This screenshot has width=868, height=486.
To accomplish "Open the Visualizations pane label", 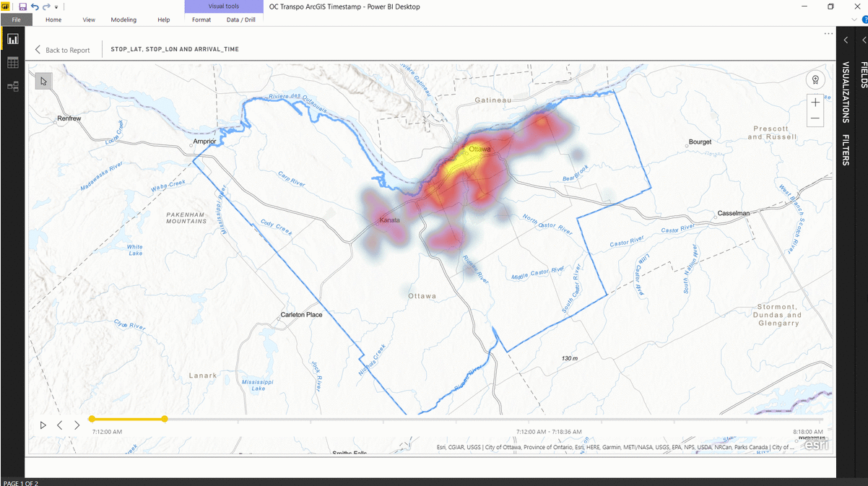I will click(x=846, y=92).
